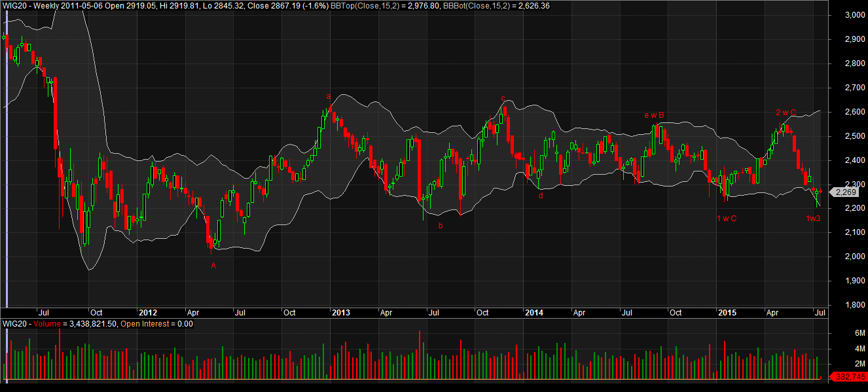Click the lowercase 'd' wave label
Image resolution: width=868 pixels, height=392 pixels.
(540, 195)
